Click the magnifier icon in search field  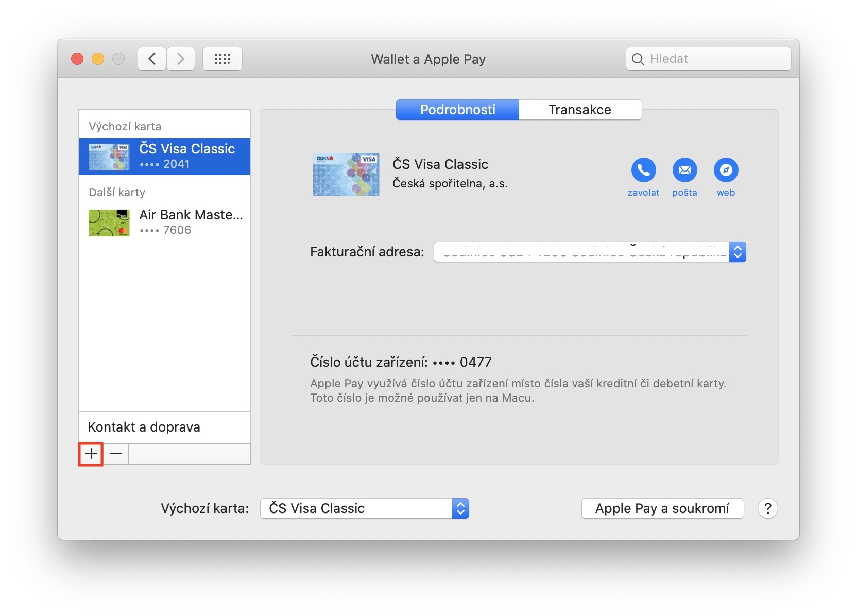point(638,59)
